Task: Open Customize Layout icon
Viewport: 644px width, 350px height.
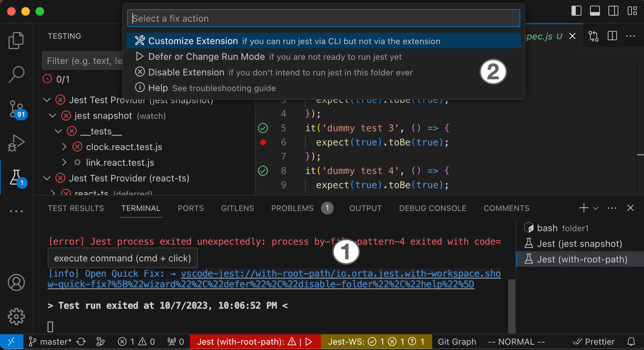Action: (632, 11)
